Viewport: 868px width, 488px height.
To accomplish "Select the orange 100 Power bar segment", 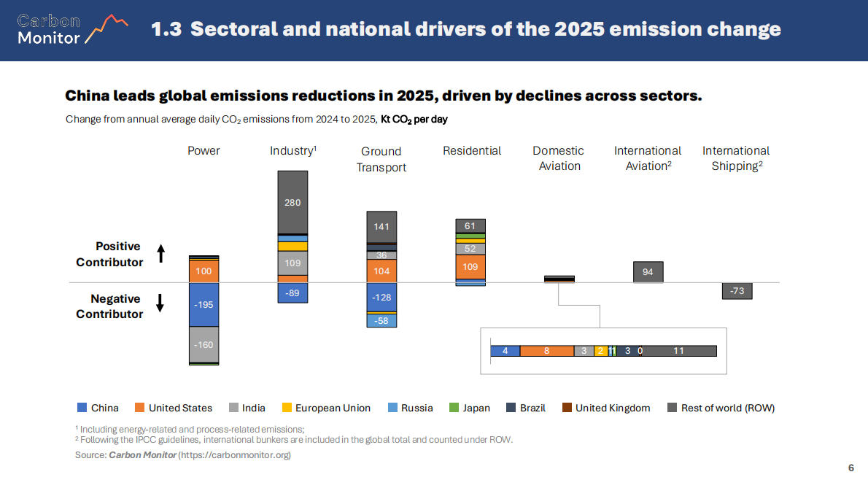I will 204,270.
